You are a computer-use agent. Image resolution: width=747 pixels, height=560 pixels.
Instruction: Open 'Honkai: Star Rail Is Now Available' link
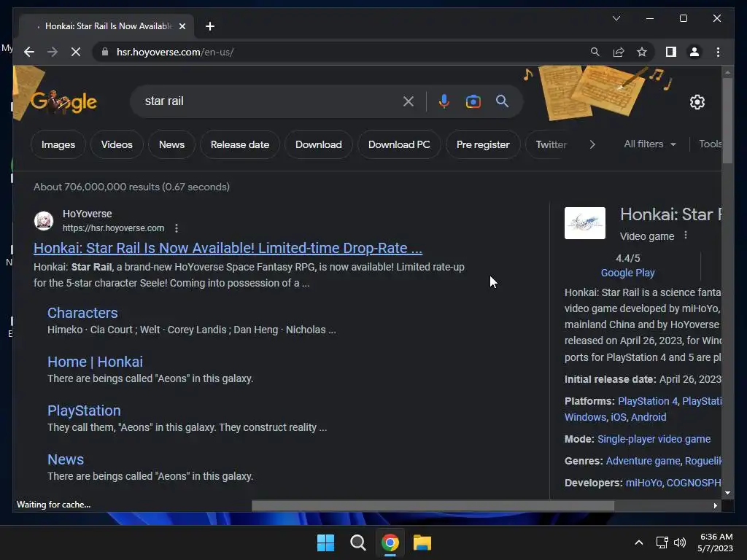[228, 248]
